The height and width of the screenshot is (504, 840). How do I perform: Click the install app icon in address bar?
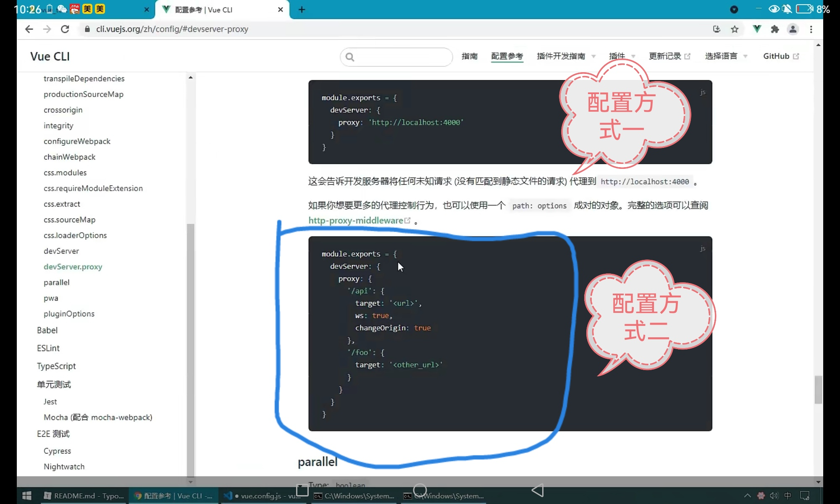[717, 29]
